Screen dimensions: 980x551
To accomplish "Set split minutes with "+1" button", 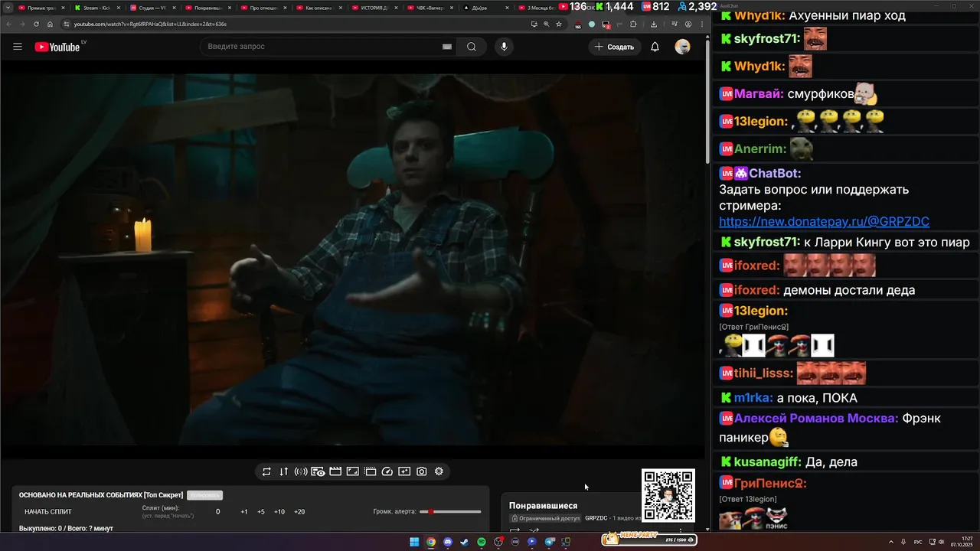I will pos(243,511).
